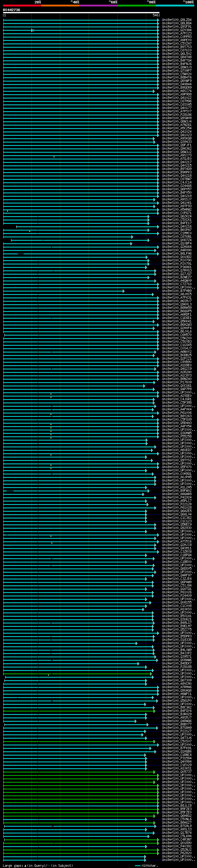Open hit UniRef100_B4FTQ4
Viewport: 197px width, 868px height.
[176, 60]
